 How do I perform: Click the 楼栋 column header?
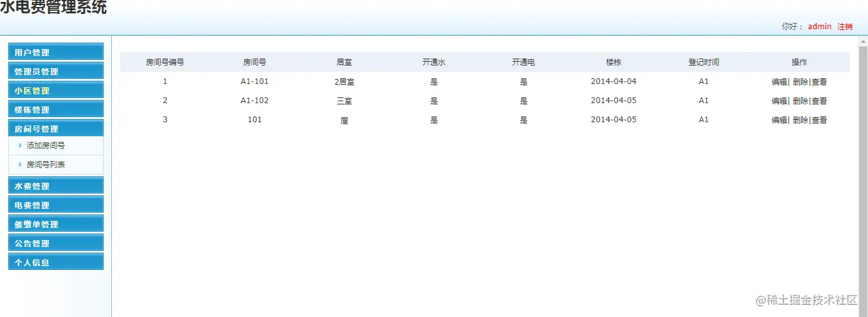pos(614,62)
